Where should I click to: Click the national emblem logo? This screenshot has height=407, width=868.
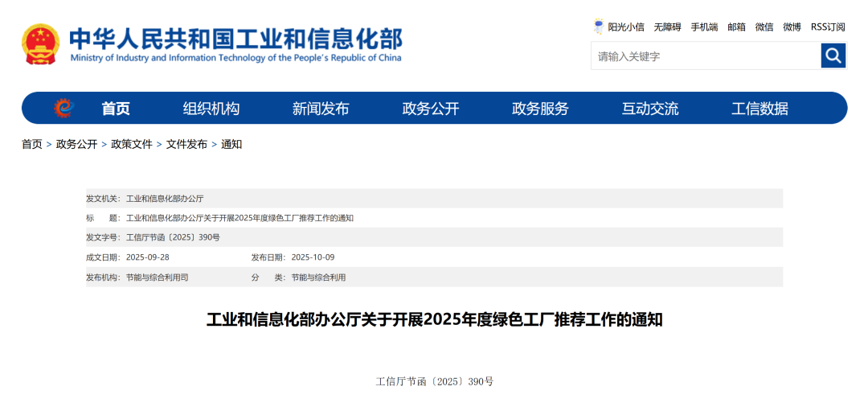(40, 44)
